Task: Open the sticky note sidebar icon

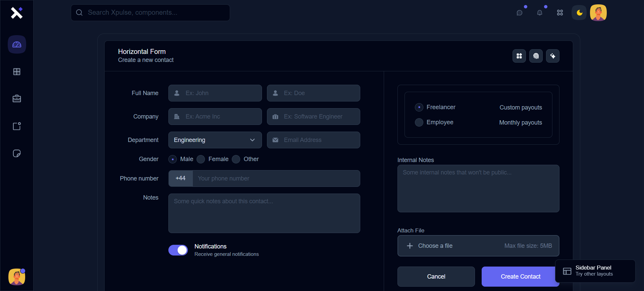Action: click(17, 153)
